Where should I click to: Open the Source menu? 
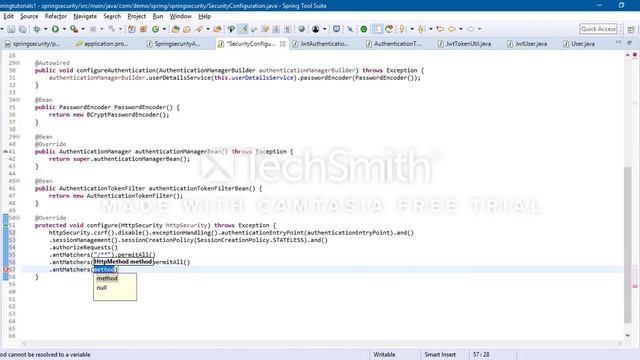[29, 16]
